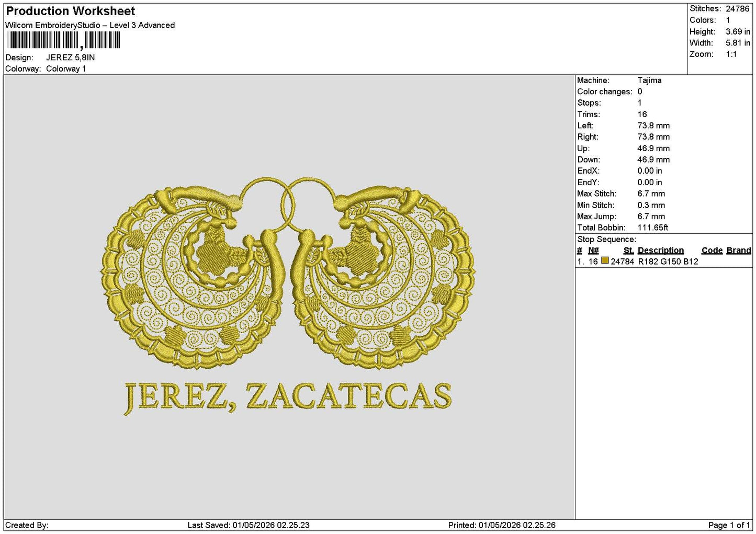Click the barcode under the Wilcom header
Image resolution: width=756 pixels, height=534 pixels.
63,40
